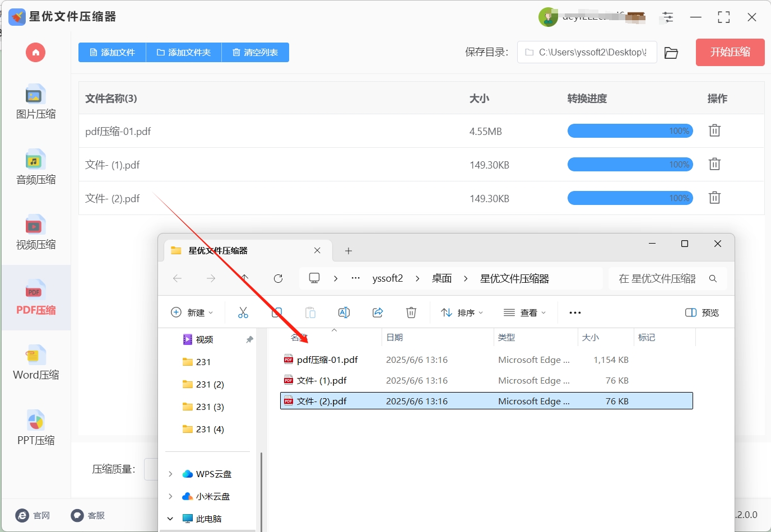
Task: Open the settings sliders icon in title bar
Action: pyautogui.click(x=668, y=17)
